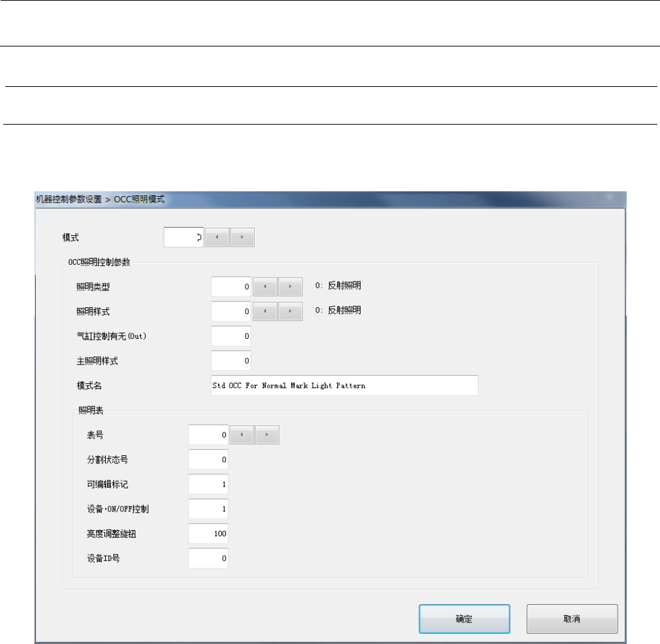Click the 模式名 label
Screen dimensions: 660x644
pos(89,386)
